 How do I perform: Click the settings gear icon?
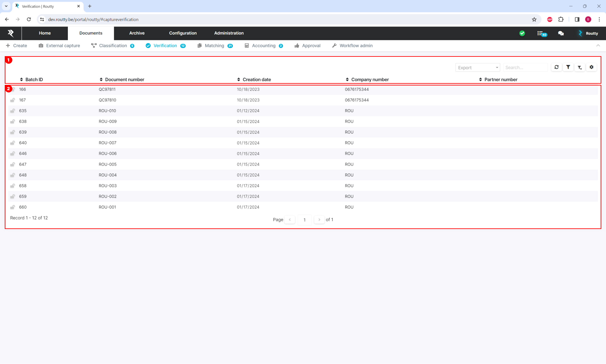pos(592,67)
